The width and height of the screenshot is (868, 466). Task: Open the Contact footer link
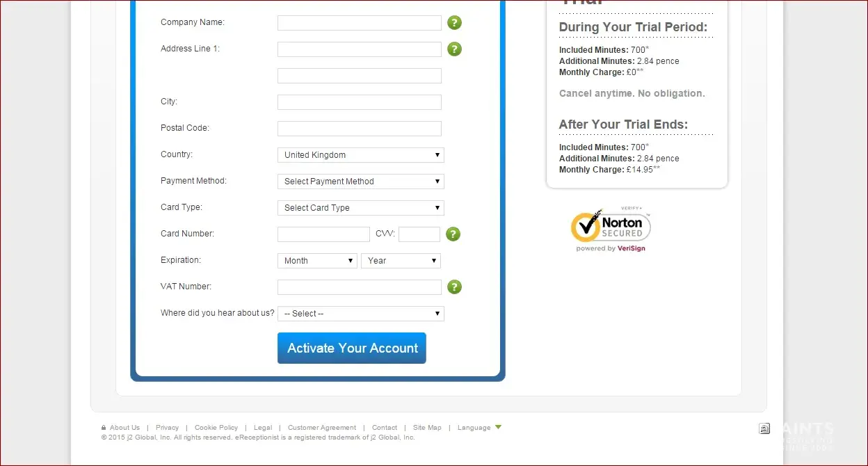pos(385,428)
